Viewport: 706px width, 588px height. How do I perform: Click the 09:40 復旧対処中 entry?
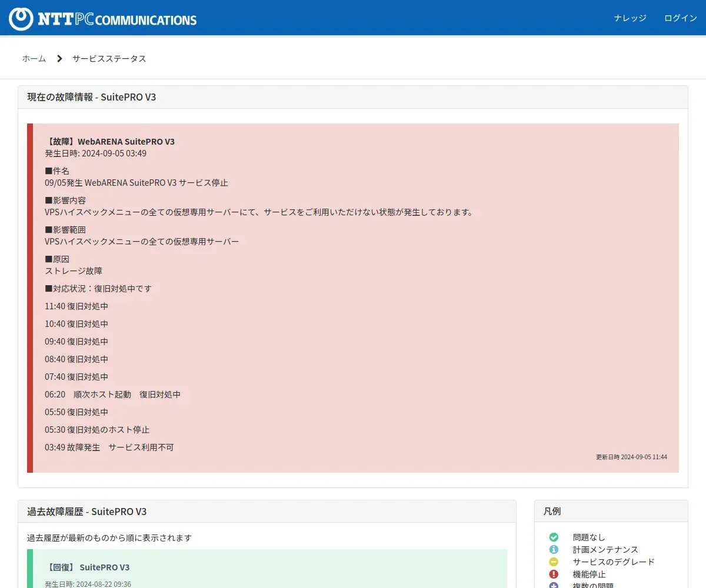tap(76, 342)
